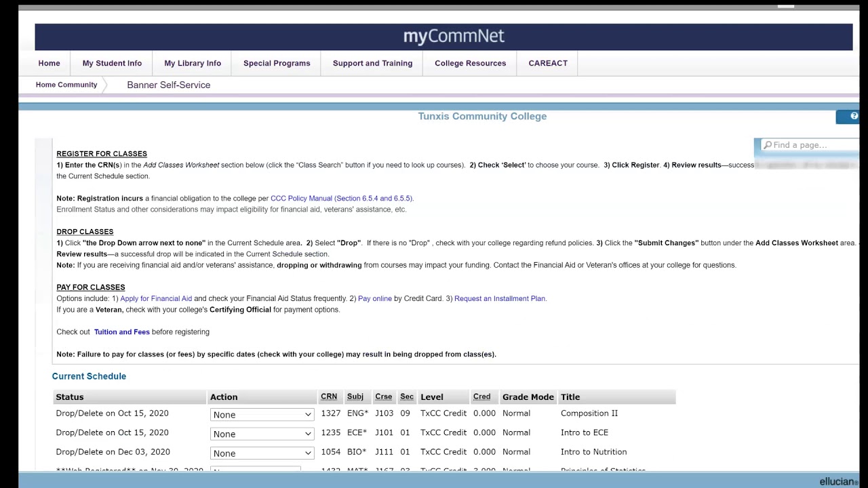This screenshot has height=488, width=868.
Task: Expand Action dropdown for Intro to ECE
Action: 262,434
